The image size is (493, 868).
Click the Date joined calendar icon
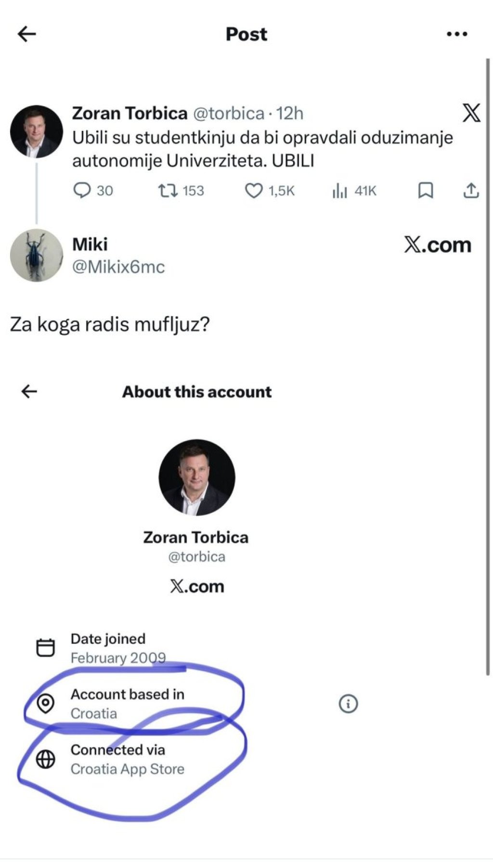46,648
